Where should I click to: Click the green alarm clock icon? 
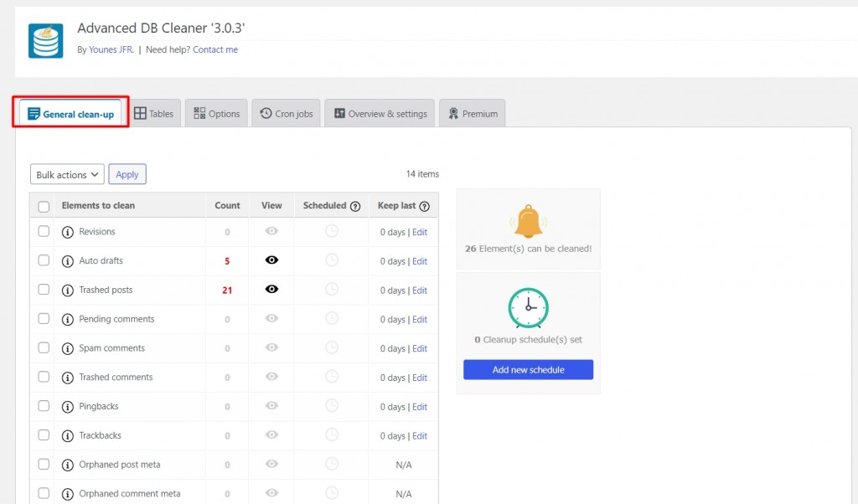[x=528, y=308]
